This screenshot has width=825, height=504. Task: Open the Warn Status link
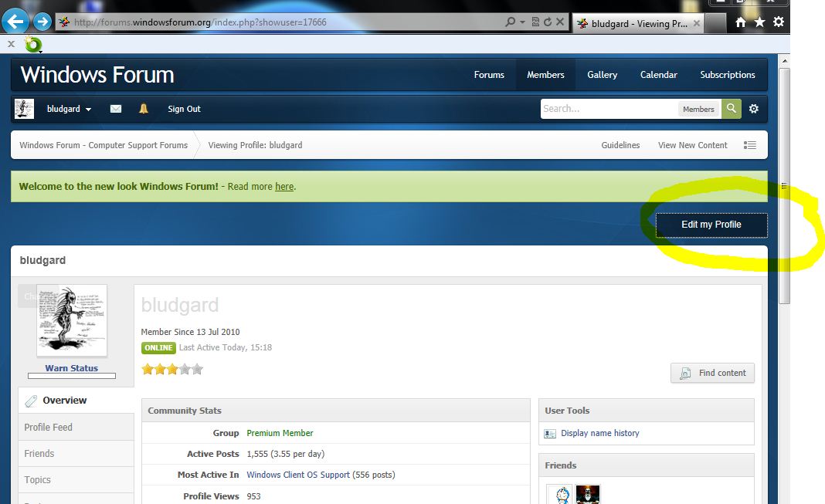coord(72,368)
